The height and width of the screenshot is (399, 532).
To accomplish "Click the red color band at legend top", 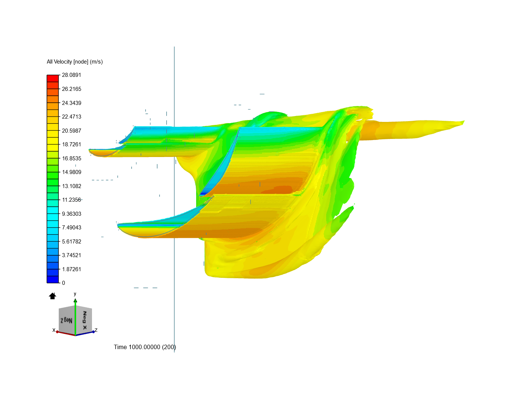I will pos(53,78).
